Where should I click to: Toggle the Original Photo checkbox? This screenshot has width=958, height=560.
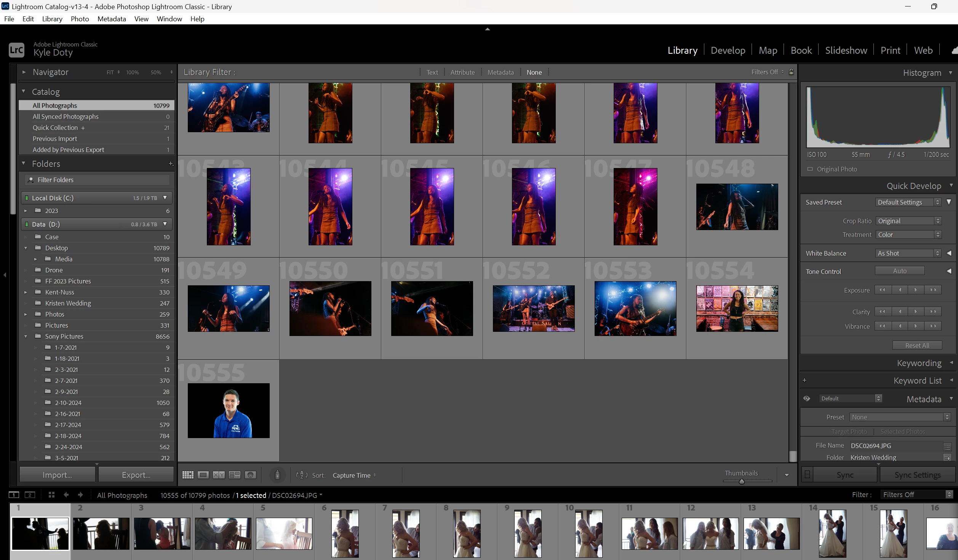point(810,169)
